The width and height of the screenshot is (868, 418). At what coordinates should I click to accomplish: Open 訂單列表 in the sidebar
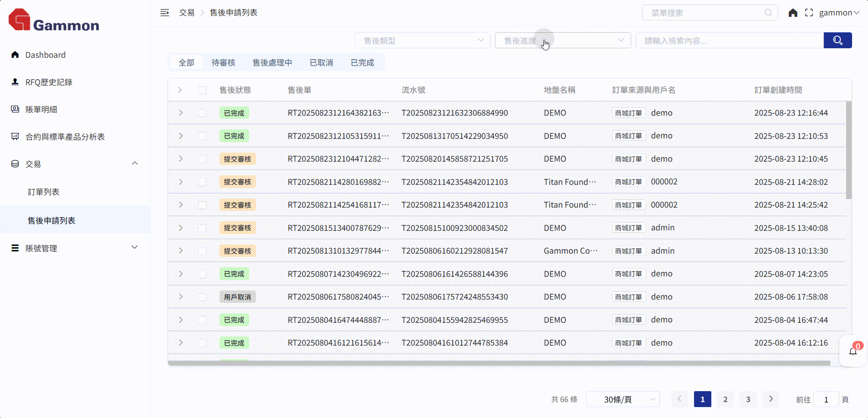point(43,192)
